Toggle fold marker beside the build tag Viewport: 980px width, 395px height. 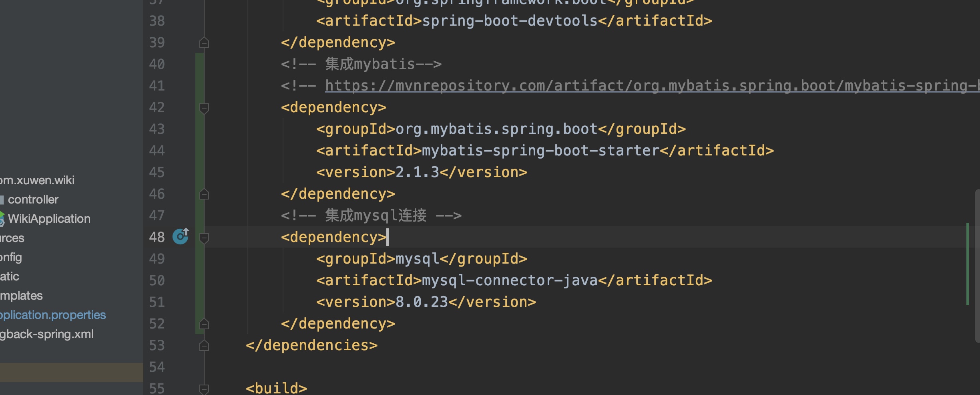click(x=204, y=389)
